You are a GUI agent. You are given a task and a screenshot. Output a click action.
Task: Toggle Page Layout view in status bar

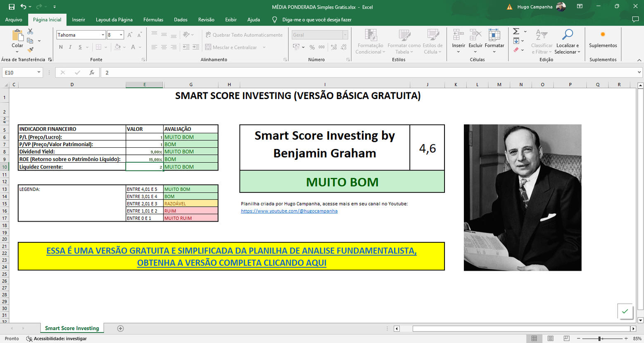(x=550, y=338)
